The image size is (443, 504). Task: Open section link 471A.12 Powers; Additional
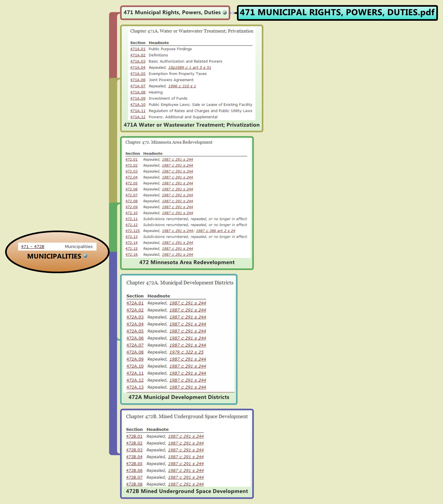138,117
